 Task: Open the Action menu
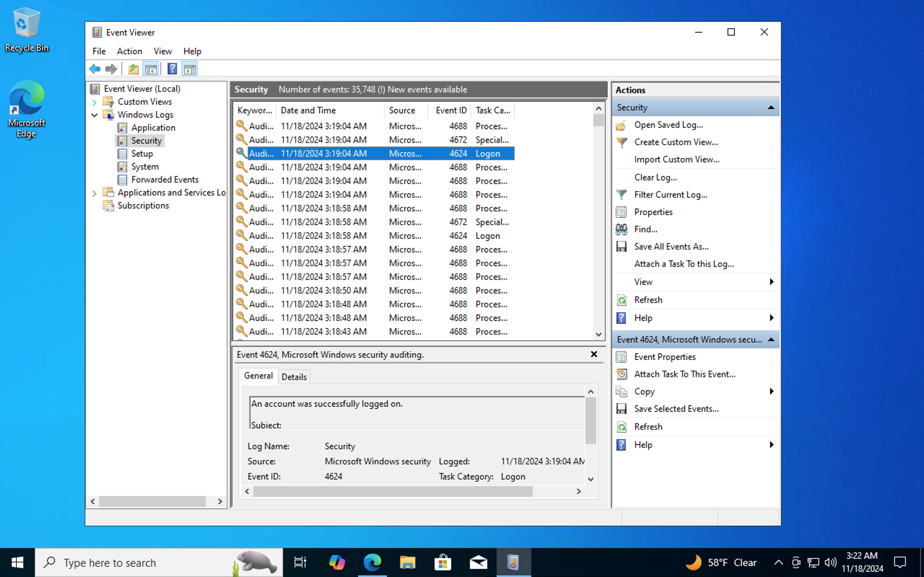click(x=129, y=51)
